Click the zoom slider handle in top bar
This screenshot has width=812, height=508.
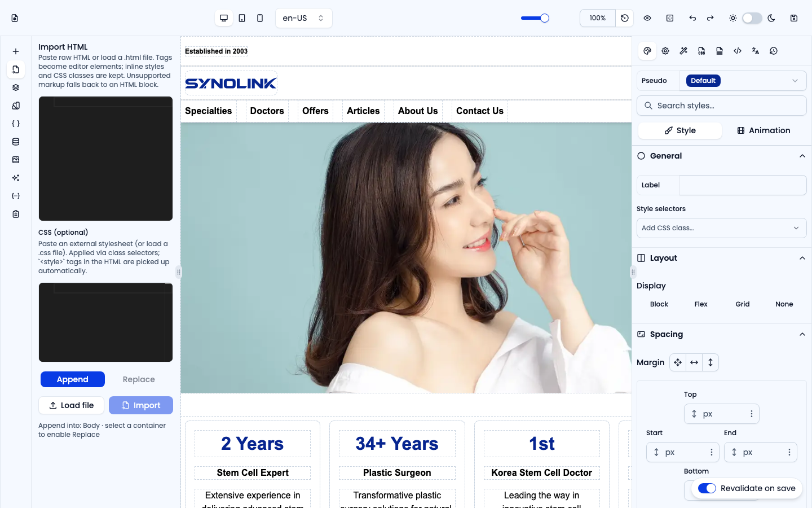tap(545, 18)
